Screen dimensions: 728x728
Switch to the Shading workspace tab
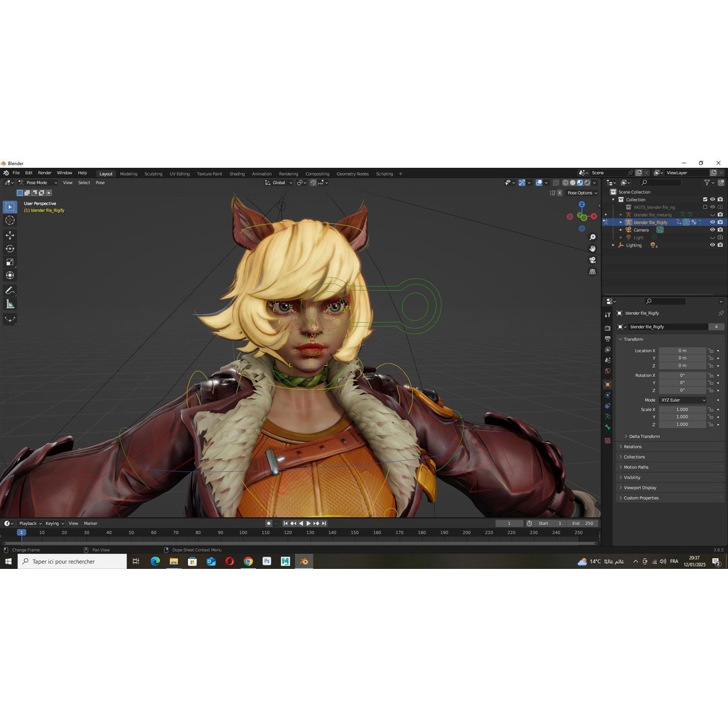coord(237,174)
